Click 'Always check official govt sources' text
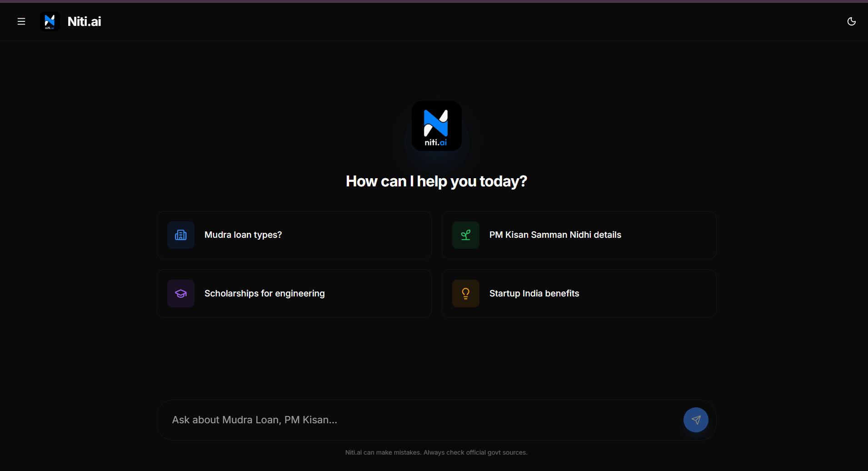The image size is (868, 471). [475, 453]
